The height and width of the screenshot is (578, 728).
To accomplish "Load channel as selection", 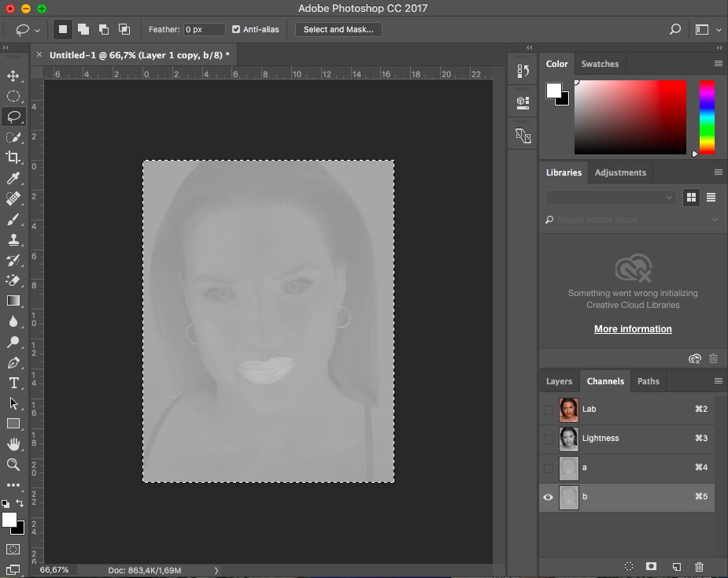I will click(629, 566).
